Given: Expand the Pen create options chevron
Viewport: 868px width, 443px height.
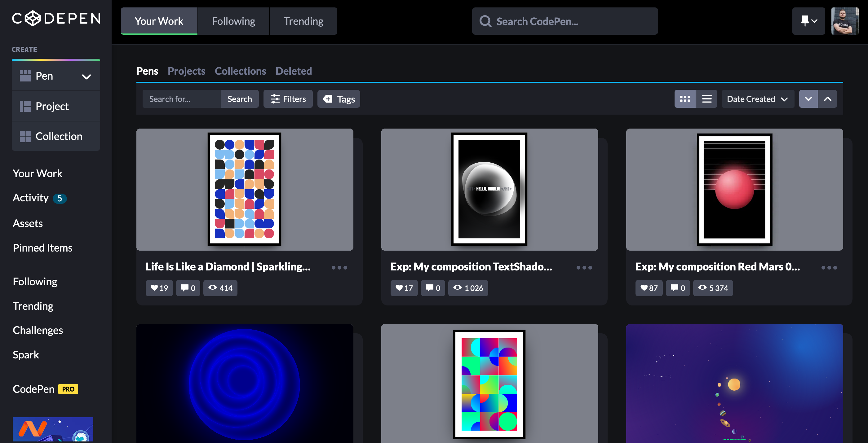Looking at the screenshot, I should 86,77.
